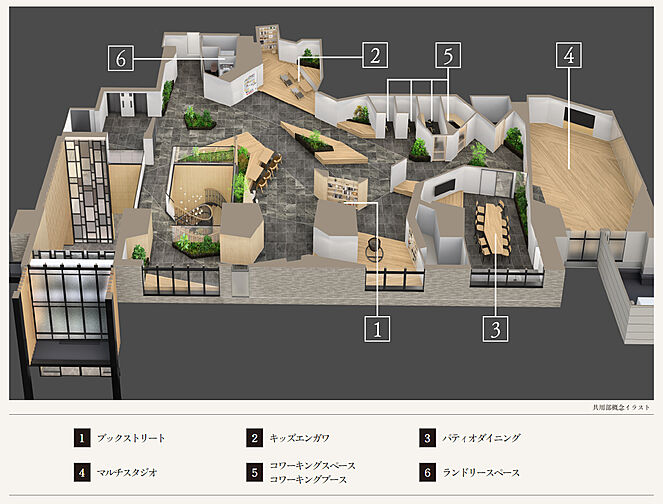Open the ブックストリート legend label
The height and width of the screenshot is (504, 663).
pyautogui.click(x=131, y=438)
